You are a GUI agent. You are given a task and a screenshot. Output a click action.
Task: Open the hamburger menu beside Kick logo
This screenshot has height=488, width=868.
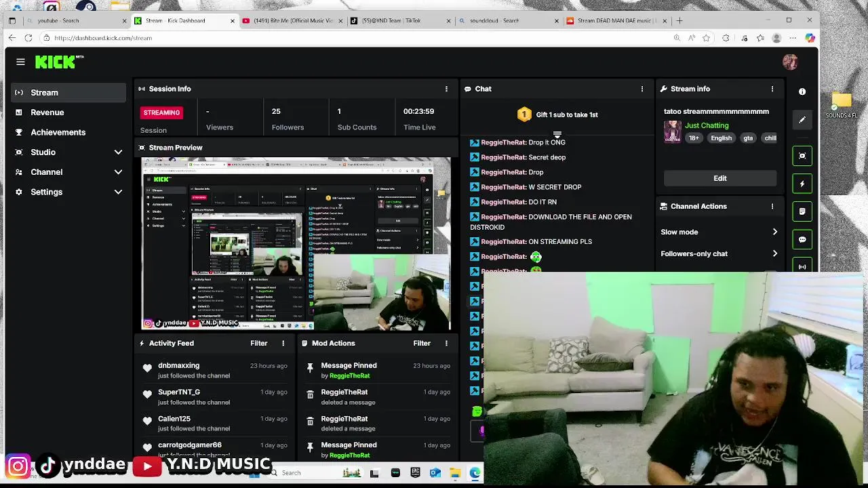[20, 62]
